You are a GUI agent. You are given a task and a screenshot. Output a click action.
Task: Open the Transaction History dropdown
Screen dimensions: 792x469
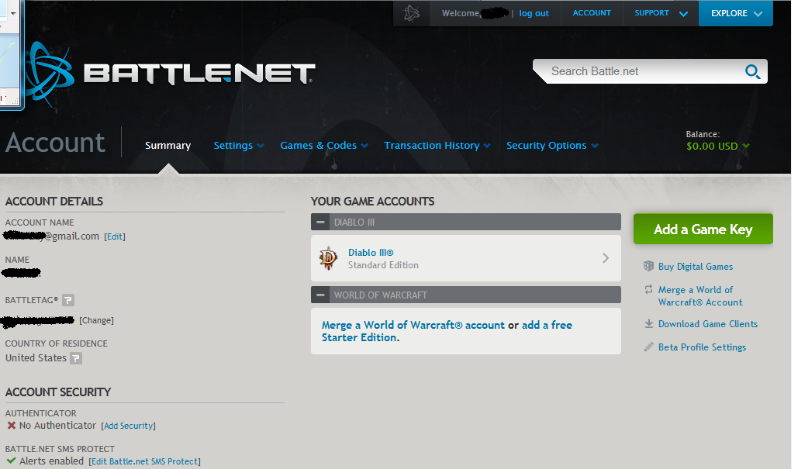[437, 145]
